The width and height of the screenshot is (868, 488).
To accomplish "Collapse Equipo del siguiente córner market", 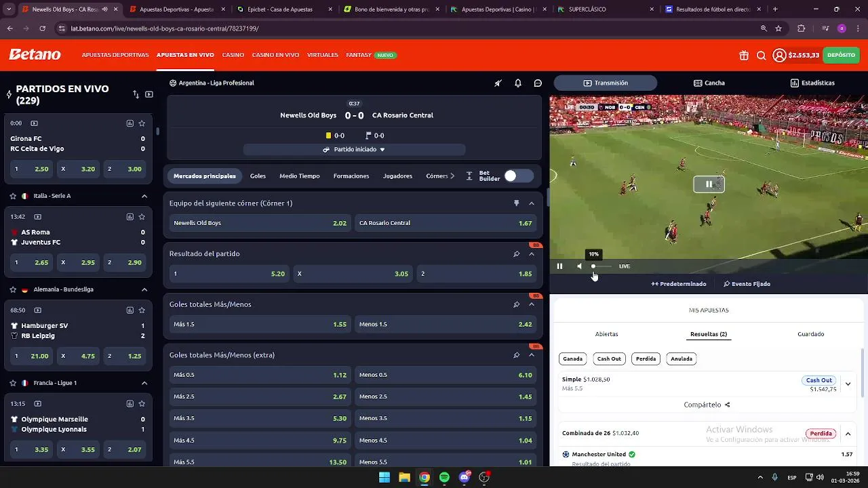I will pos(532,203).
